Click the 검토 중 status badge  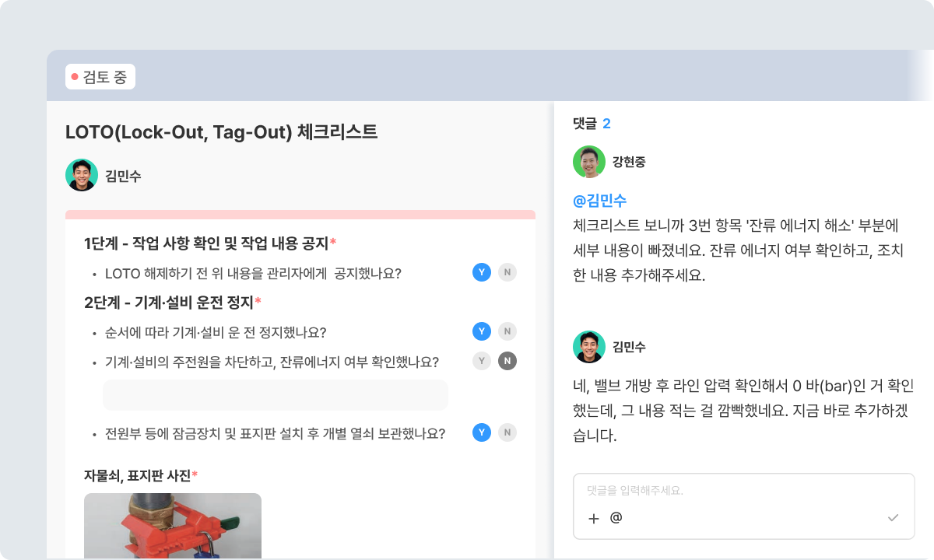tap(100, 77)
